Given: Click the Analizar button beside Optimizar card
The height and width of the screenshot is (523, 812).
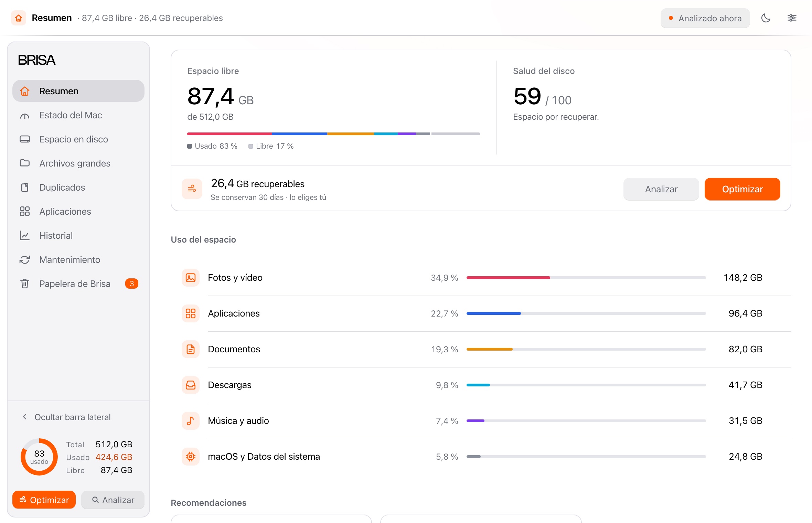Looking at the screenshot, I should [x=661, y=189].
